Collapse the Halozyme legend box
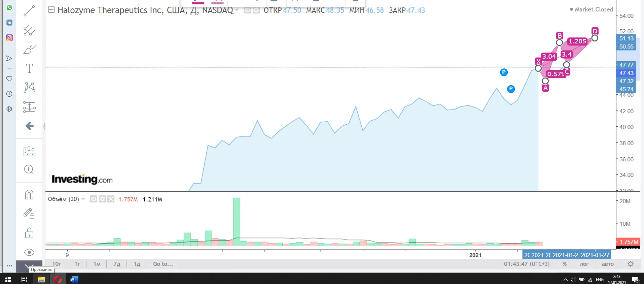 coord(51,10)
